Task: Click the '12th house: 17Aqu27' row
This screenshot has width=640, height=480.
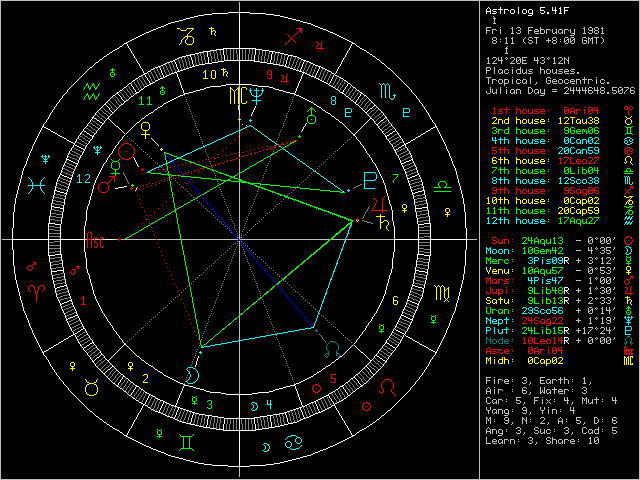Action: (560, 221)
